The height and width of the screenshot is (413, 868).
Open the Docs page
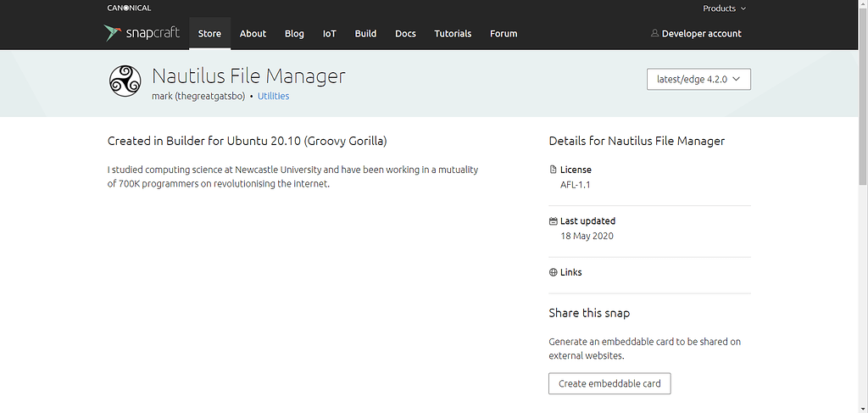pos(405,34)
